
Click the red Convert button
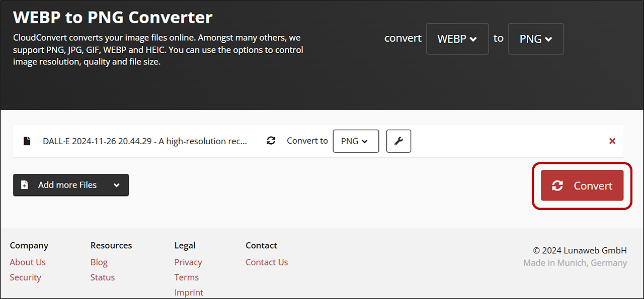point(582,185)
